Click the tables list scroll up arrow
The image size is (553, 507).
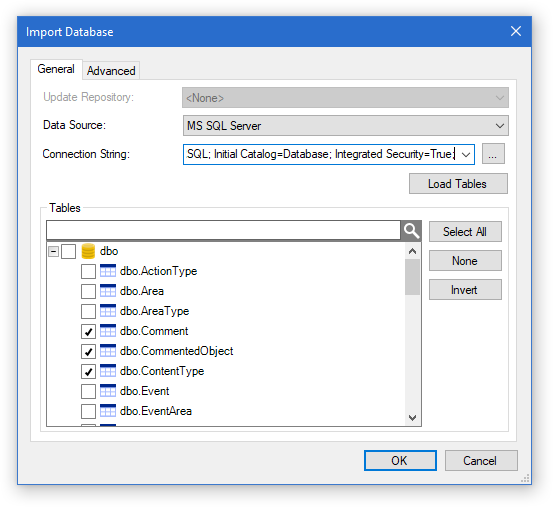coord(412,251)
